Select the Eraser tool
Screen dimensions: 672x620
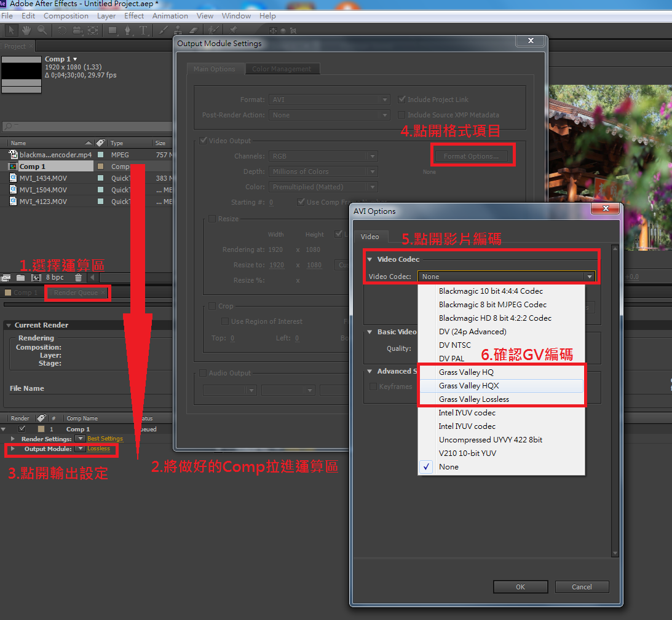[x=193, y=29]
